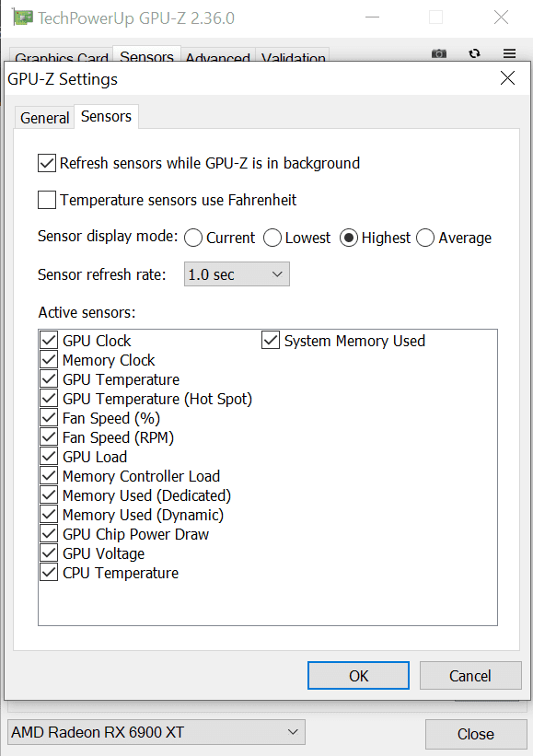
Task: Disable the System Memory Used sensor
Action: 271,341
